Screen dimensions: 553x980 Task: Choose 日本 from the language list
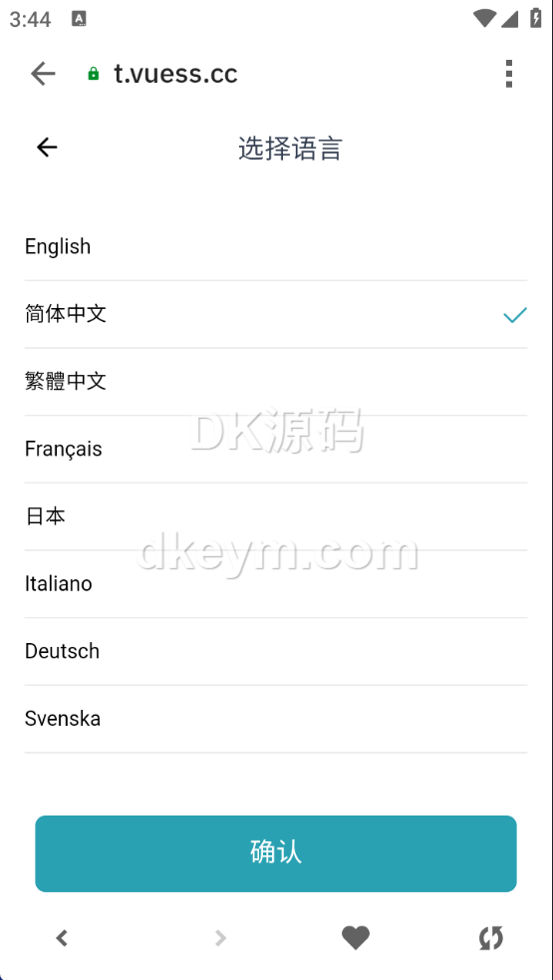tap(276, 516)
